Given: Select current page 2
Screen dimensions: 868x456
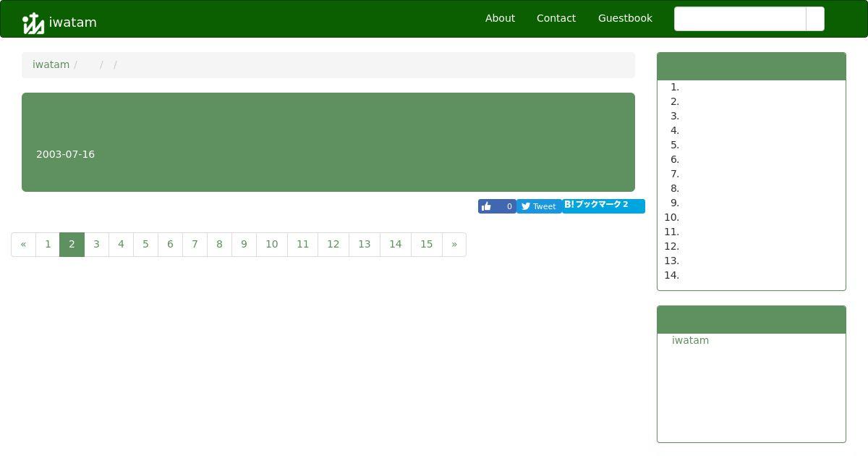Looking at the screenshot, I should [72, 244].
